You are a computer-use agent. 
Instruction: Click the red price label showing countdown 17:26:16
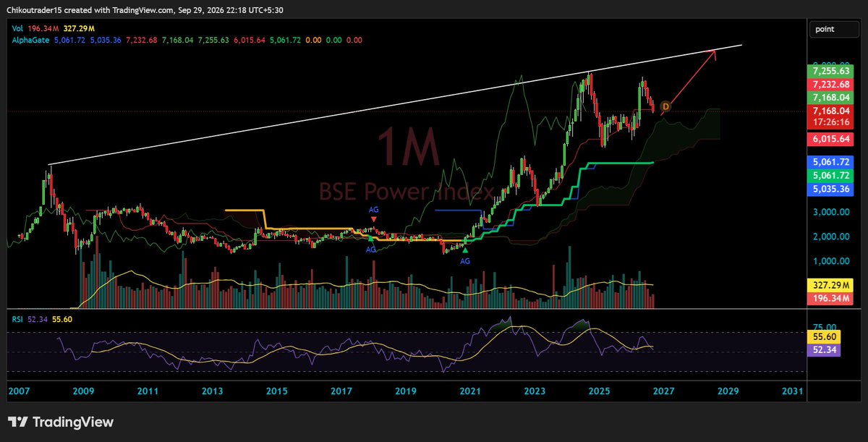click(830, 116)
